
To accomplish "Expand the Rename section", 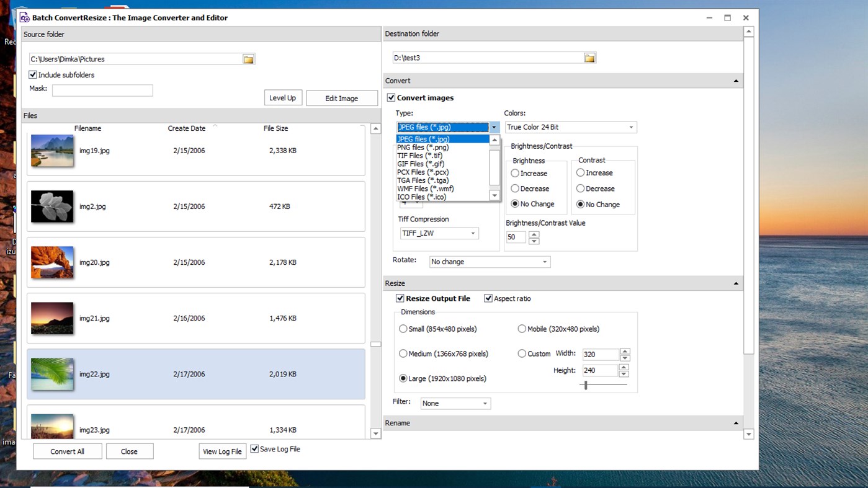I will (x=735, y=422).
